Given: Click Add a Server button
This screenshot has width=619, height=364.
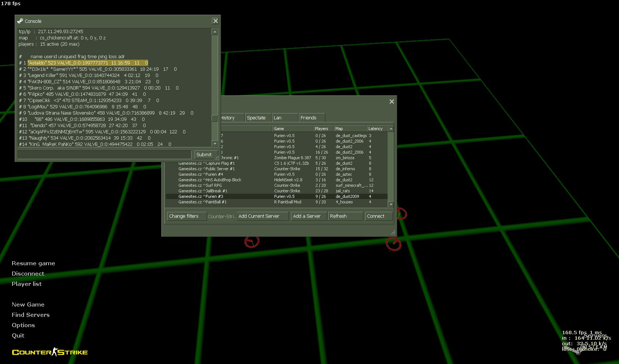Looking at the screenshot, I should point(309,216).
